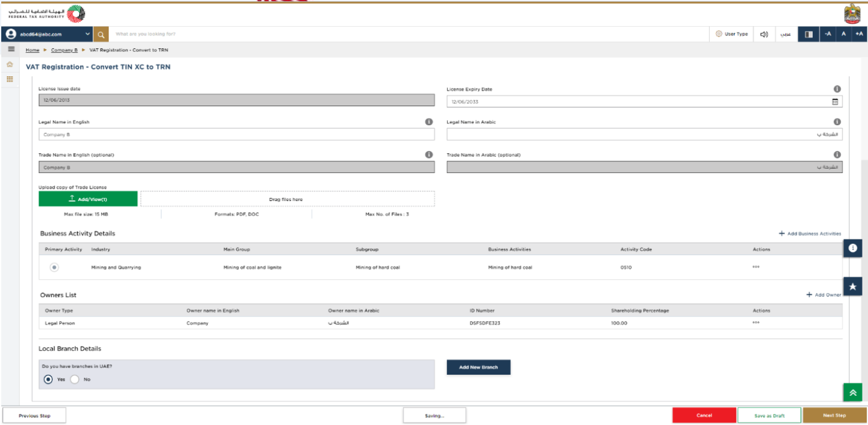
Task: Reset font size with A
Action: click(843, 34)
